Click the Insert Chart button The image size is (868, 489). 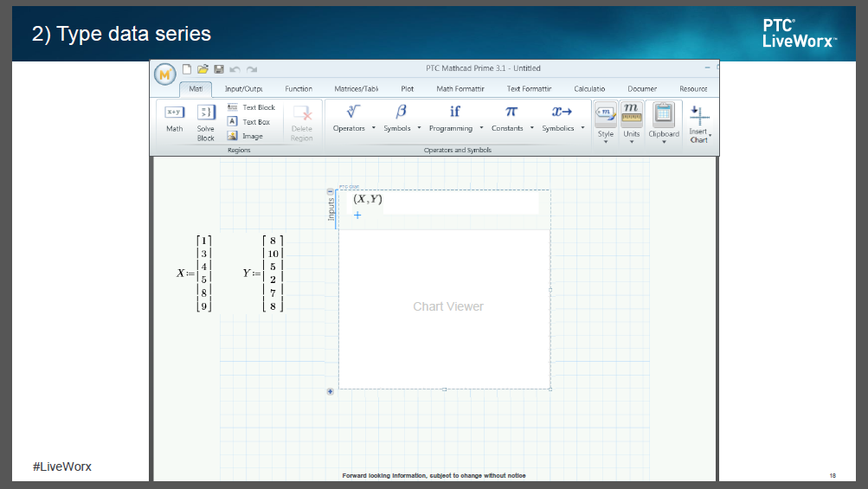pos(698,124)
